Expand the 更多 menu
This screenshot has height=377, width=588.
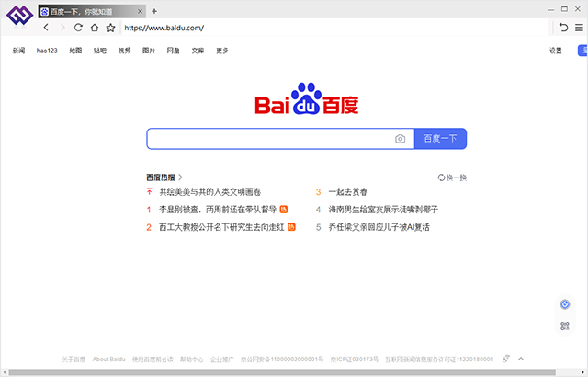coord(222,51)
